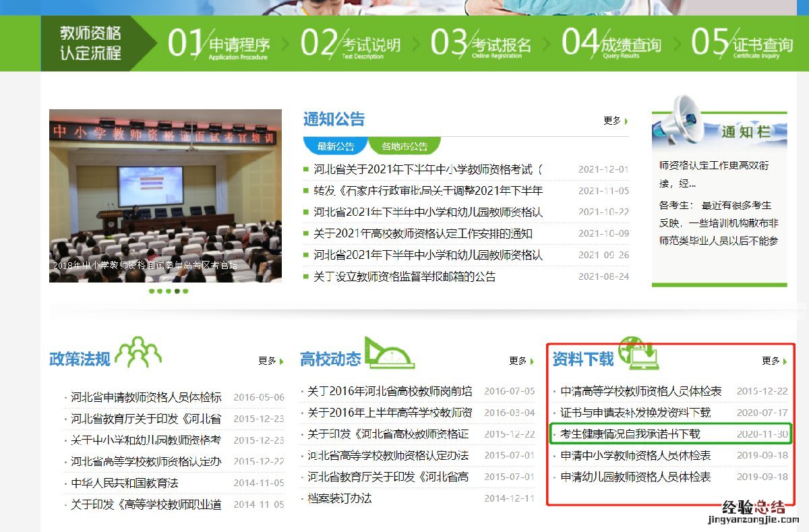Click the date 2020-11-30 in downloads

pyautogui.click(x=762, y=434)
